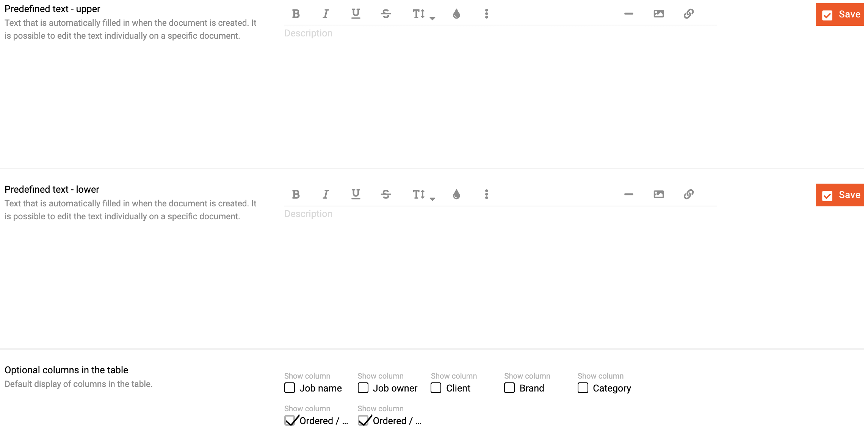Apply italic in upper text editor
This screenshot has height=434, width=868.
click(326, 14)
